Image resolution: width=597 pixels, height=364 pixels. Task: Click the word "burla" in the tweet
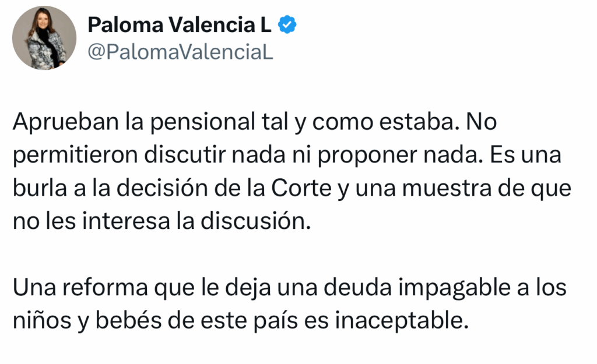coord(40,188)
